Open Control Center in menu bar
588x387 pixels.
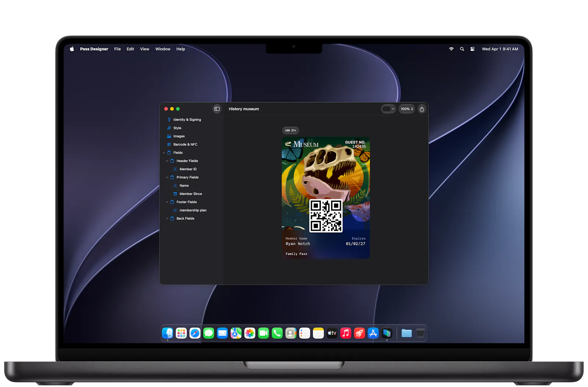click(472, 49)
